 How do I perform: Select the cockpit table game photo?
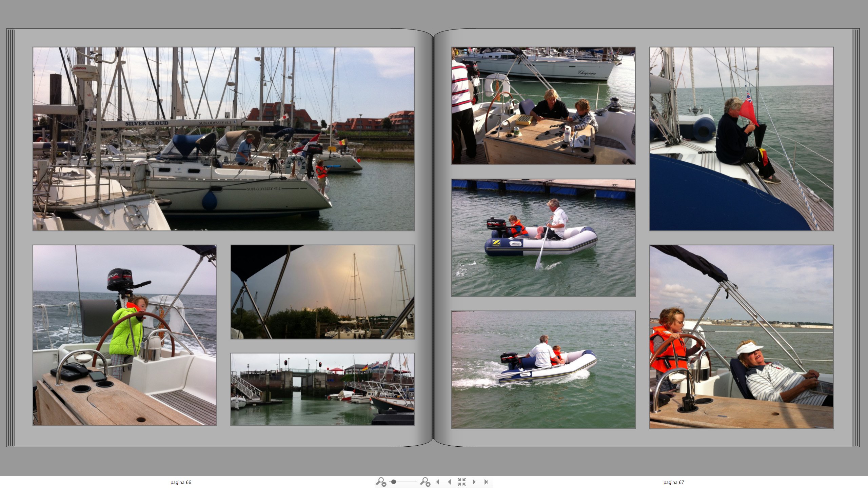(x=543, y=106)
